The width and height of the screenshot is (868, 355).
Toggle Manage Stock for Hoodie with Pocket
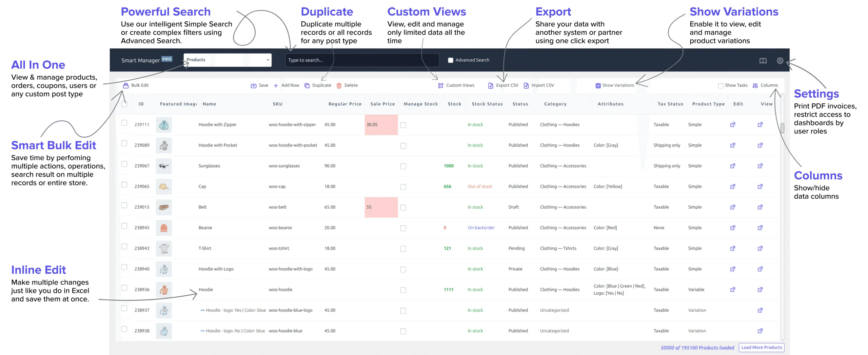click(x=403, y=146)
